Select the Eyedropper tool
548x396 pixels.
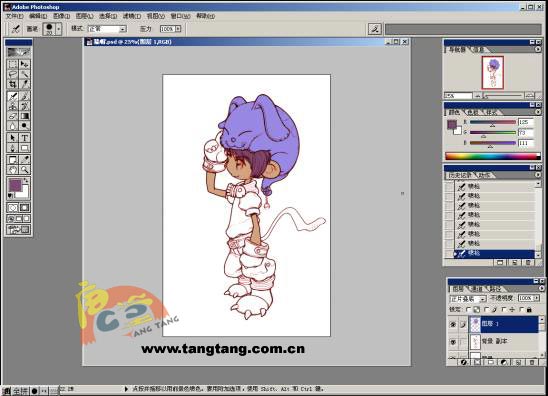[24, 160]
